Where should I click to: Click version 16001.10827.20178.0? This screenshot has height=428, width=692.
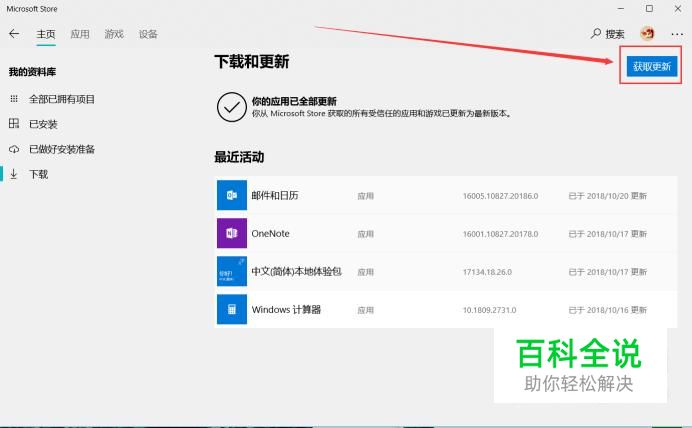pyautogui.click(x=500, y=234)
